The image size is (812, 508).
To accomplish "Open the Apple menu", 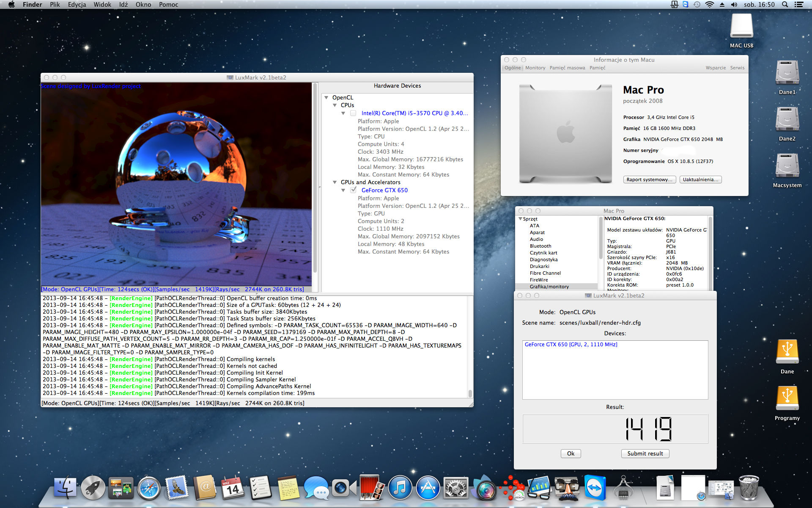I will (11, 5).
